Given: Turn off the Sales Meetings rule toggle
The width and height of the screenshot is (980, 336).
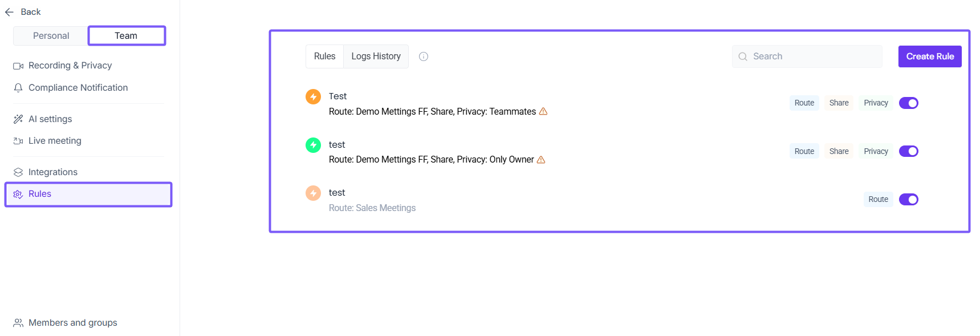Looking at the screenshot, I should 908,200.
